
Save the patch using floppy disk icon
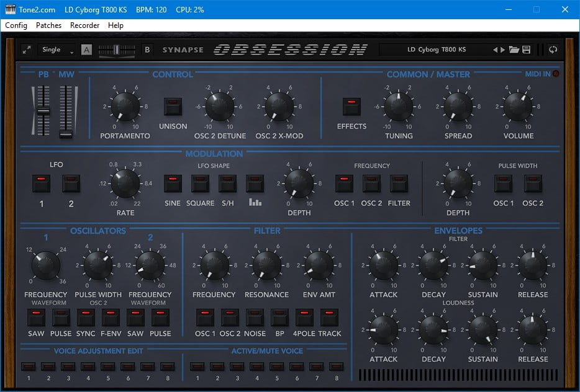click(527, 50)
